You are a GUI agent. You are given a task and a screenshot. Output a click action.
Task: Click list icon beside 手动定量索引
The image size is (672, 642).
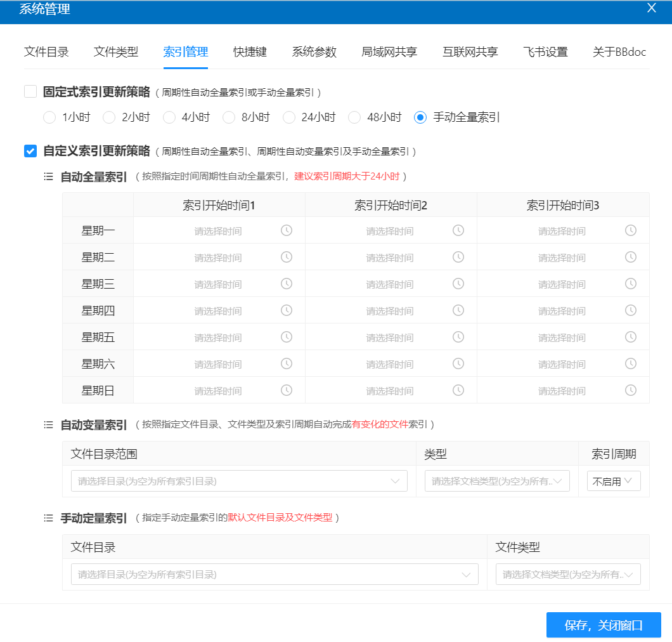click(48, 518)
